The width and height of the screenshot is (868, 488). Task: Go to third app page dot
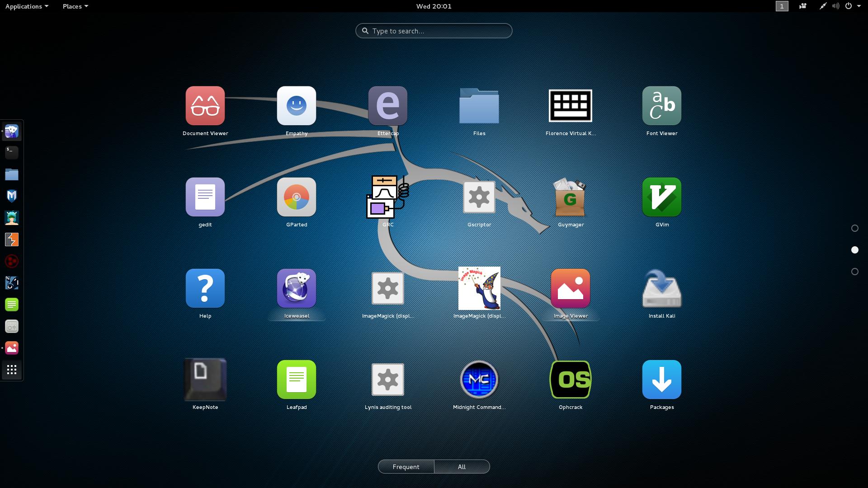click(x=854, y=272)
